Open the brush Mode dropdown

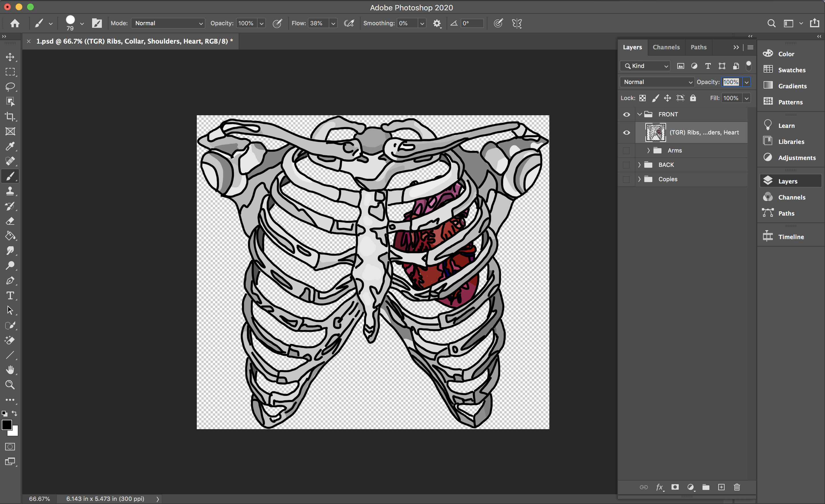[x=168, y=23]
